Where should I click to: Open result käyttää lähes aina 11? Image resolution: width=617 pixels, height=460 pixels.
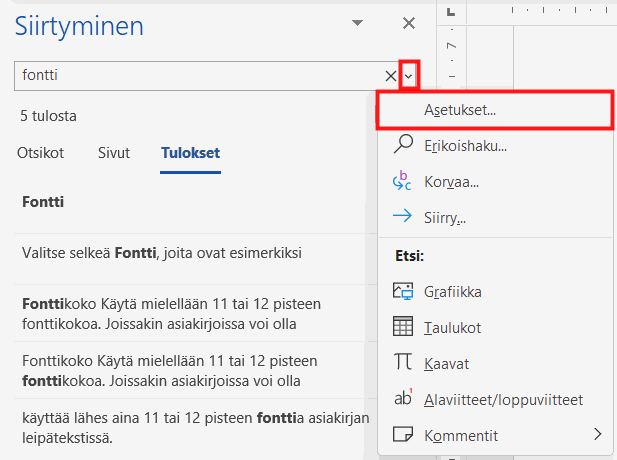coord(190,428)
